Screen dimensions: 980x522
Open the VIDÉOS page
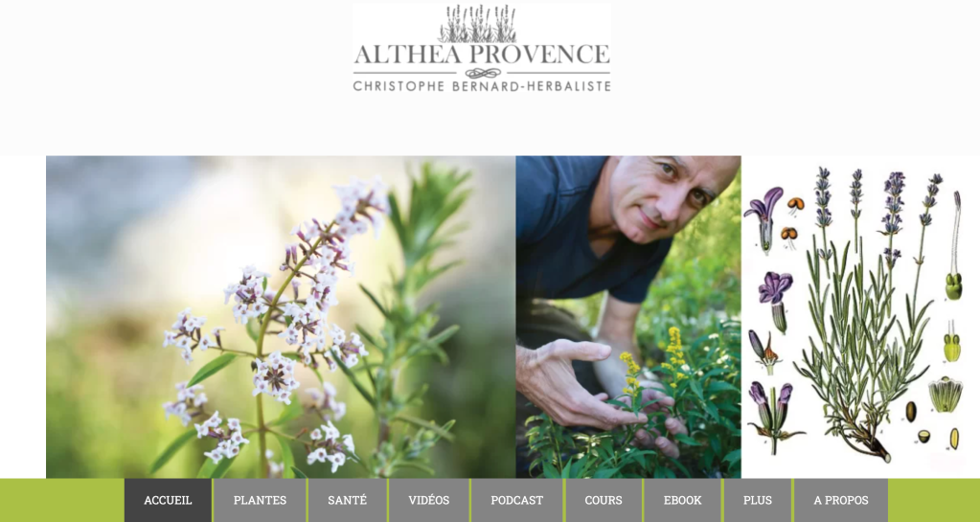click(x=429, y=500)
